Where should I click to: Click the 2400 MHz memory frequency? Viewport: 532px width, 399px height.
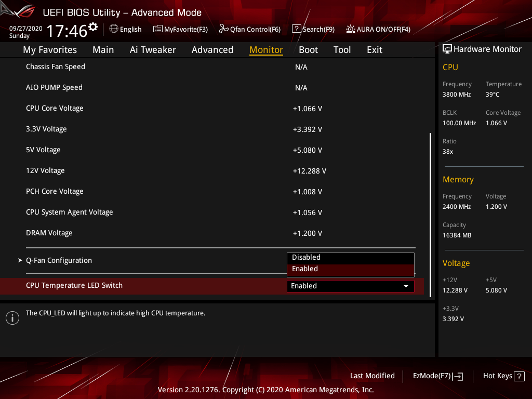(x=456, y=207)
